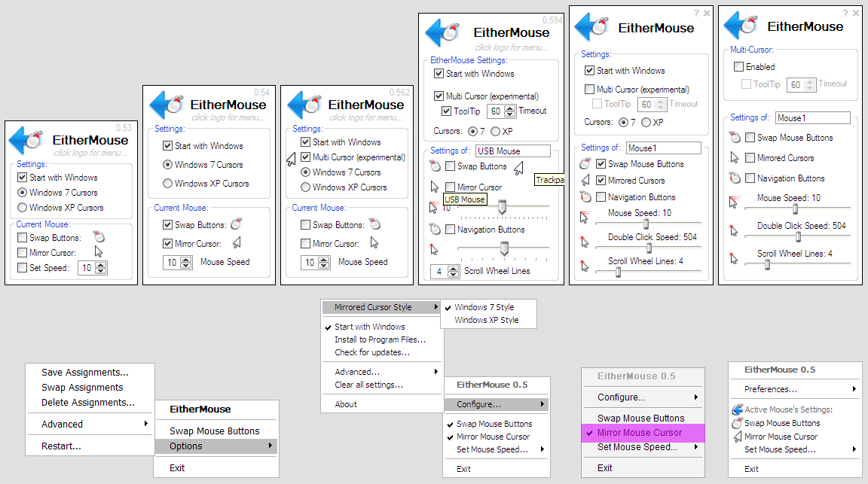This screenshot has width=868, height=484.
Task: Uncheck the ToolTip checkbox in version 0.594 window
Action: coord(447,111)
